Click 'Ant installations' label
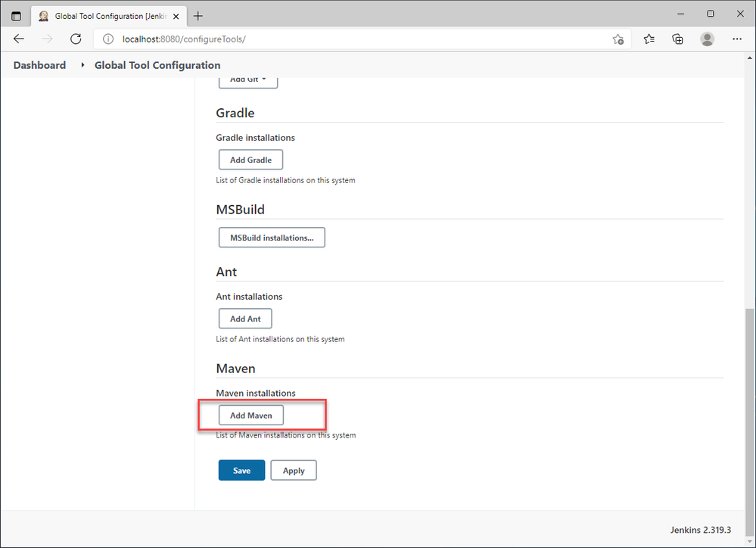Image resolution: width=756 pixels, height=548 pixels. [249, 297]
